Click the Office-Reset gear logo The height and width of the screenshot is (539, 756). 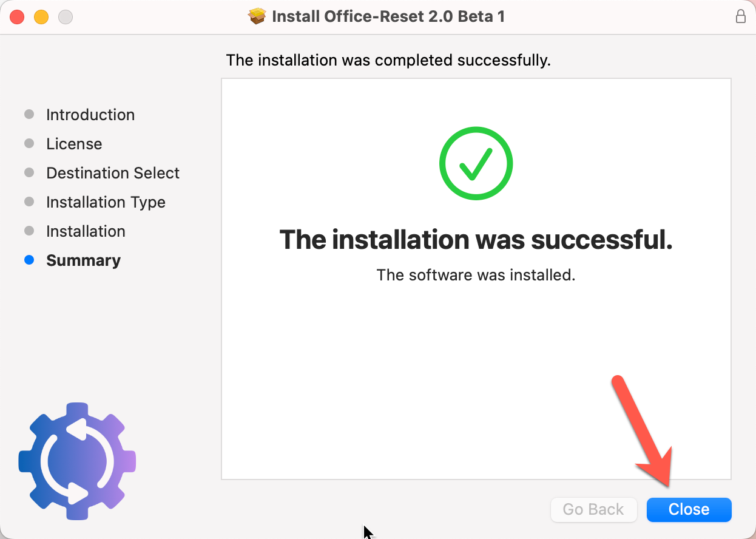coord(77,461)
